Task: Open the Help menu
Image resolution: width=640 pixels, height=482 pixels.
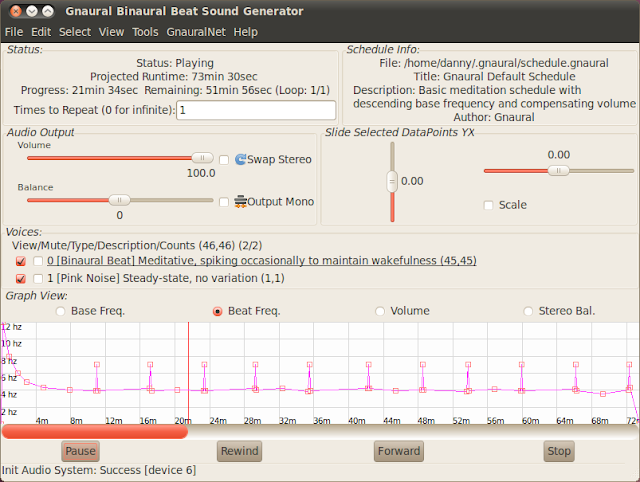Action: (245, 32)
